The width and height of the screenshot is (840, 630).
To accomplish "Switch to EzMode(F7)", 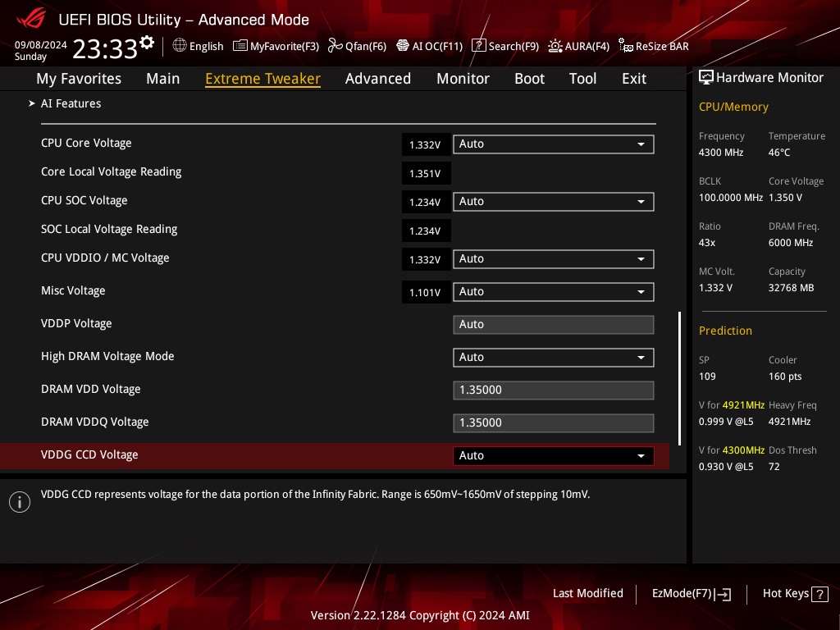I will (x=691, y=594).
